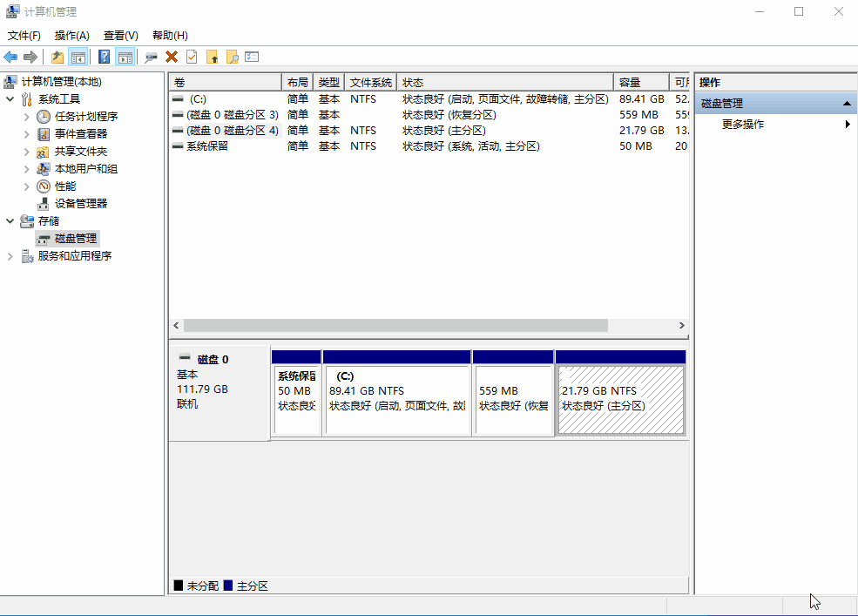Click 更多操作 in the actions pane
Image resolution: width=858 pixels, height=616 pixels.
tap(743, 125)
